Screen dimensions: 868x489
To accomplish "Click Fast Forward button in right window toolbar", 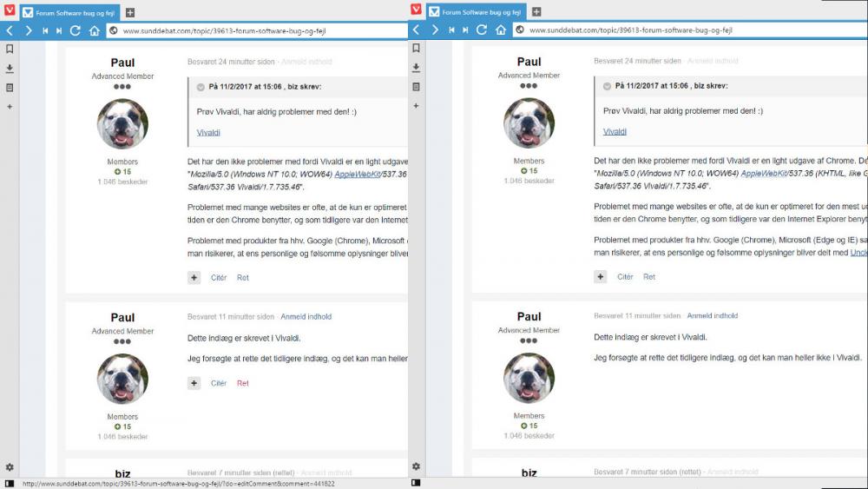I will pos(465,30).
